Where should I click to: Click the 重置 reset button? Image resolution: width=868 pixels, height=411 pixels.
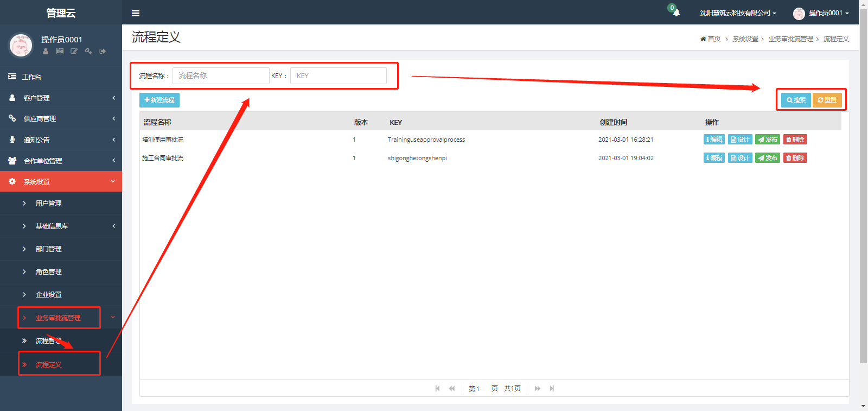tap(827, 100)
